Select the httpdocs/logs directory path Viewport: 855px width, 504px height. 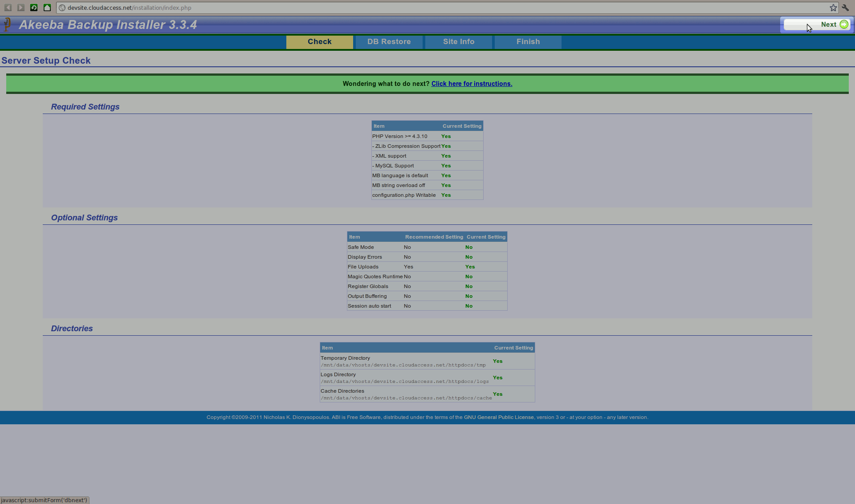(x=405, y=382)
